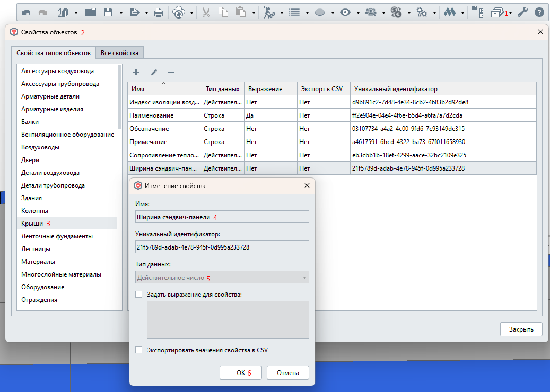Open dropdown arrow next to gears icon

click(x=434, y=13)
